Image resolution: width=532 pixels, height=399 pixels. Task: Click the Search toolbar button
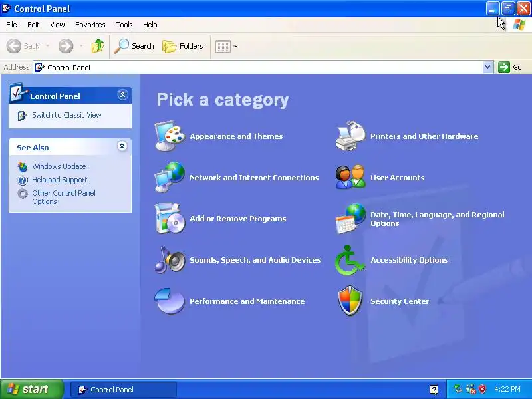[x=134, y=46]
